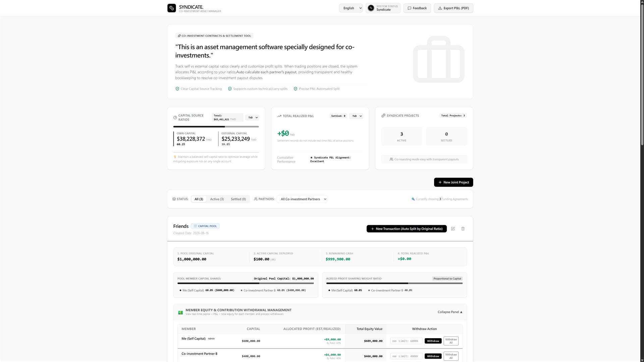The height and width of the screenshot is (362, 644).
Task: Click the Friends project title
Action: click(181, 226)
